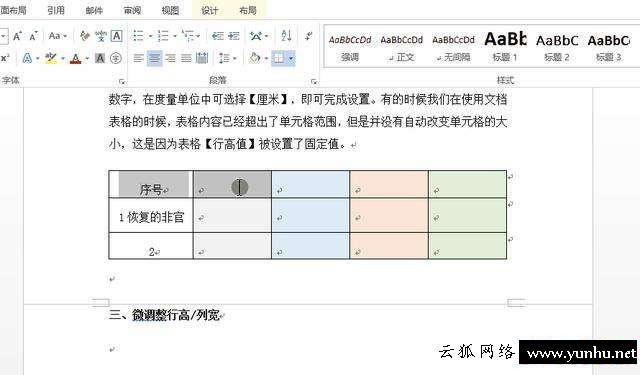Apply distributed alignment

[x=202, y=58]
